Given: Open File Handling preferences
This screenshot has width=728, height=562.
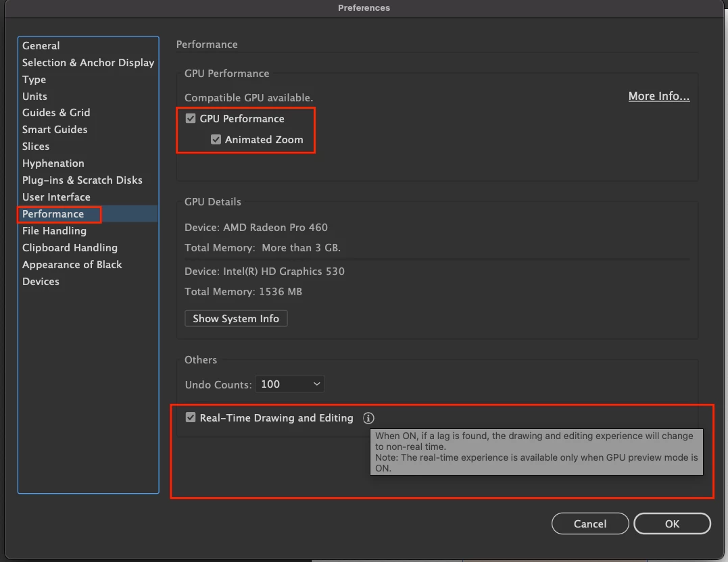Looking at the screenshot, I should coord(89,230).
